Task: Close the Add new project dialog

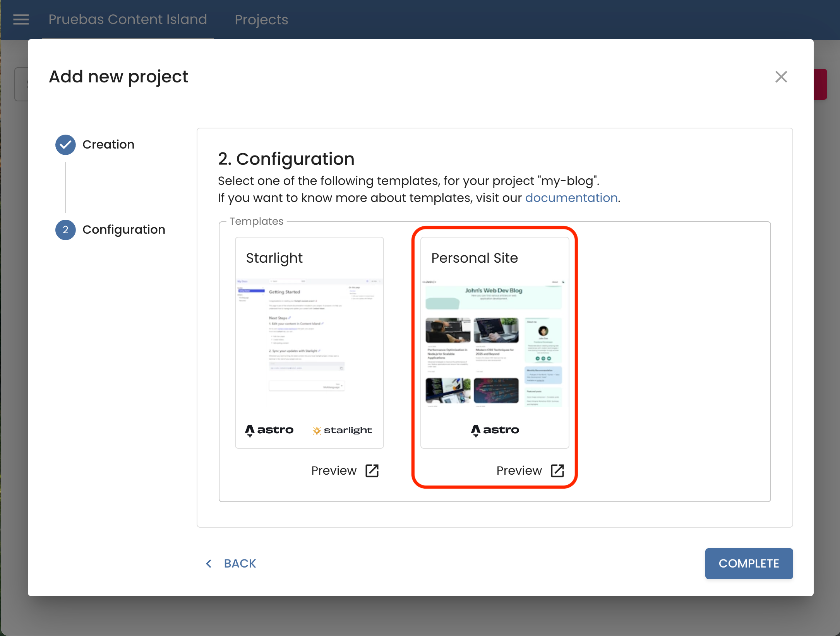Action: click(781, 77)
